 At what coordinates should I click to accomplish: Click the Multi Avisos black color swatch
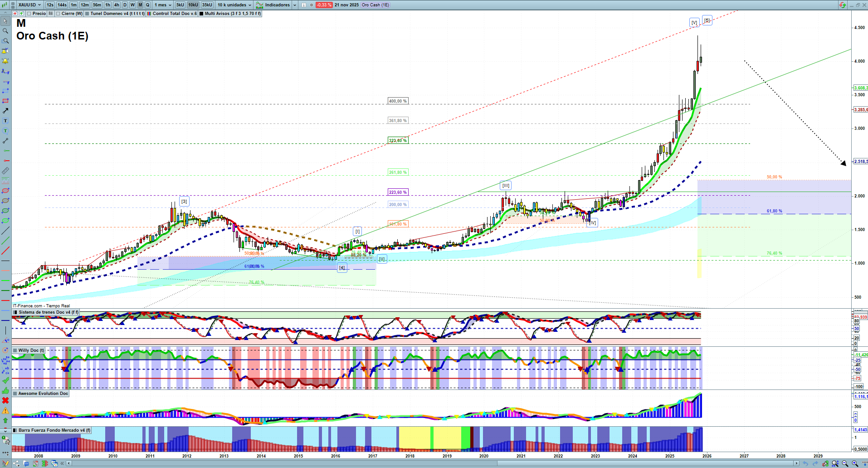pyautogui.click(x=201, y=14)
